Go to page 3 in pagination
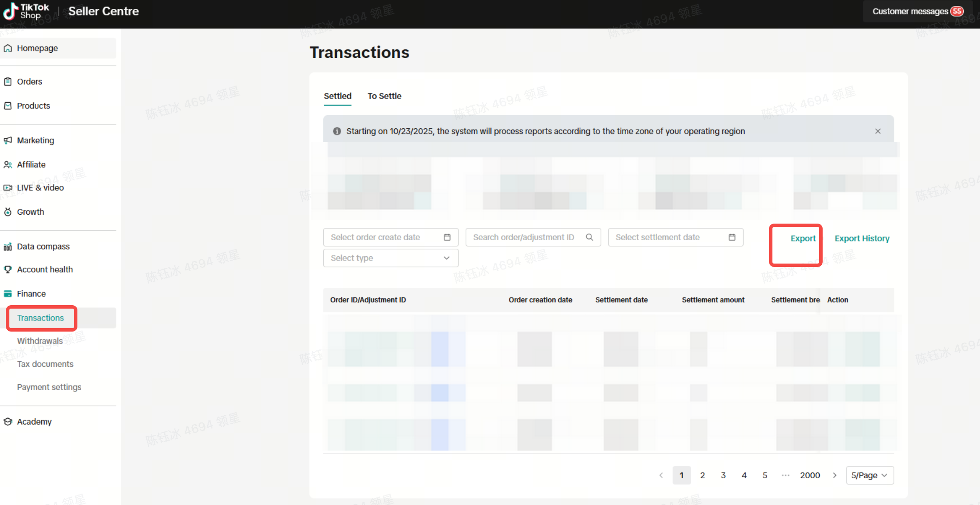This screenshot has height=505, width=980. coord(723,475)
